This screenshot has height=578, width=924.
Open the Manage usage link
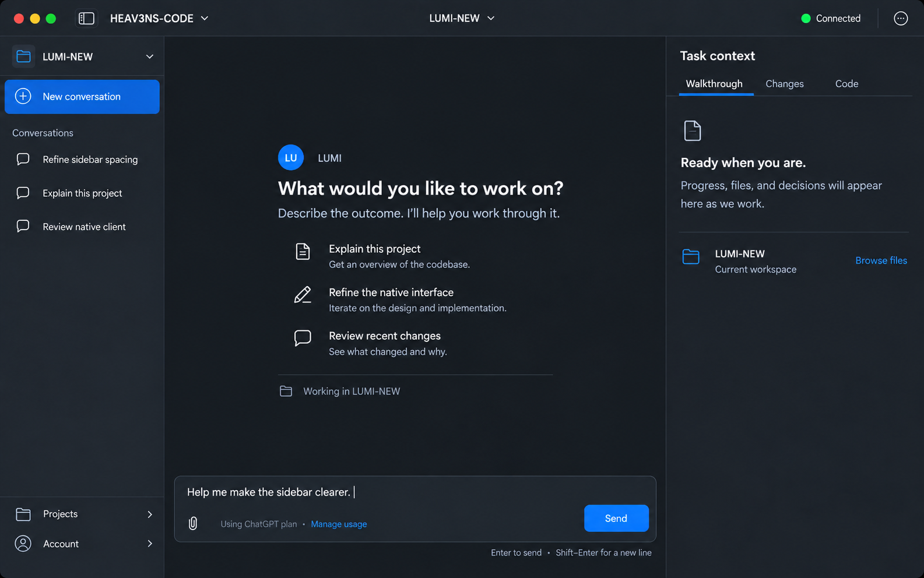339,524
